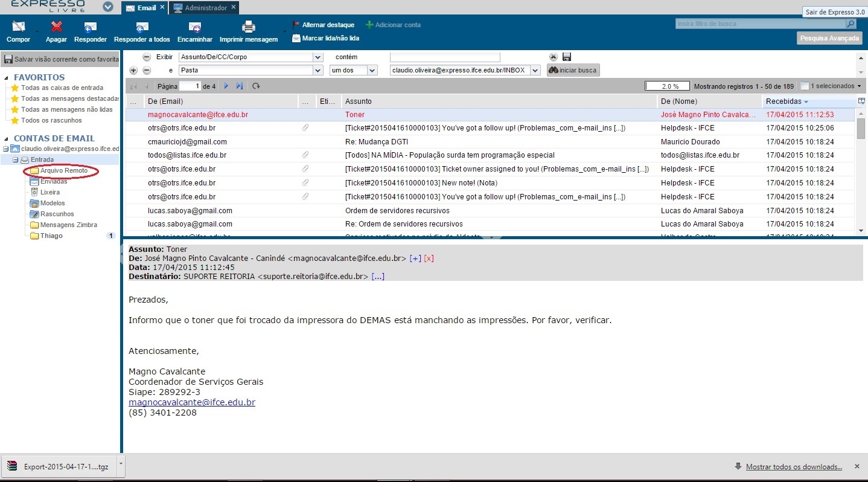Expand recipients with the [...] link
Viewport: 868px width, 482px height.
(x=378, y=277)
